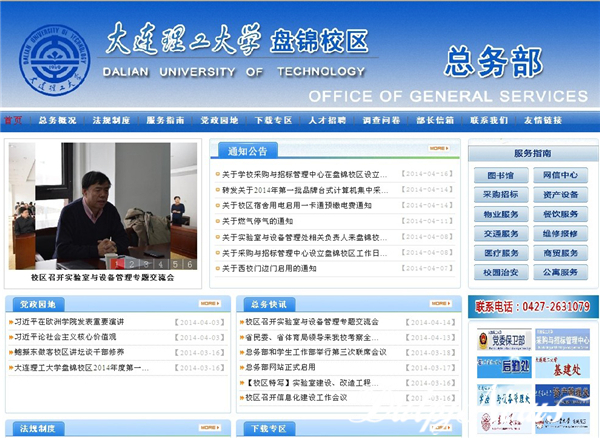Open article 习近平论社会主义核心价值观
Image resolution: width=600 pixels, height=438 pixels.
click(65, 337)
